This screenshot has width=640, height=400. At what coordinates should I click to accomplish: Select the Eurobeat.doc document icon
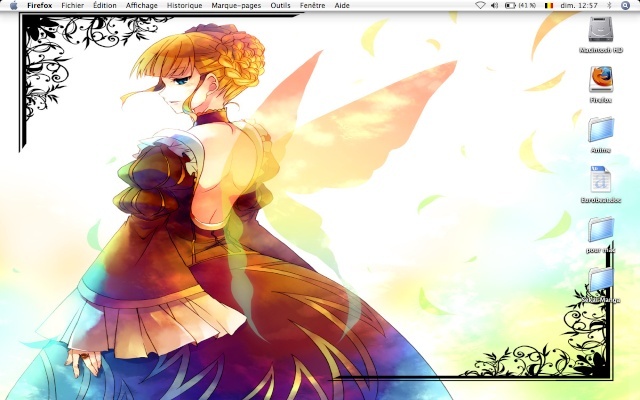601,179
